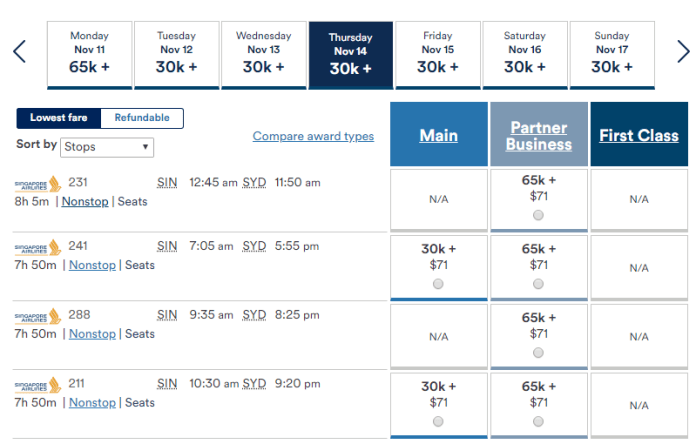The image size is (696, 444).
Task: Click the previous week left arrow
Action: 19,51
